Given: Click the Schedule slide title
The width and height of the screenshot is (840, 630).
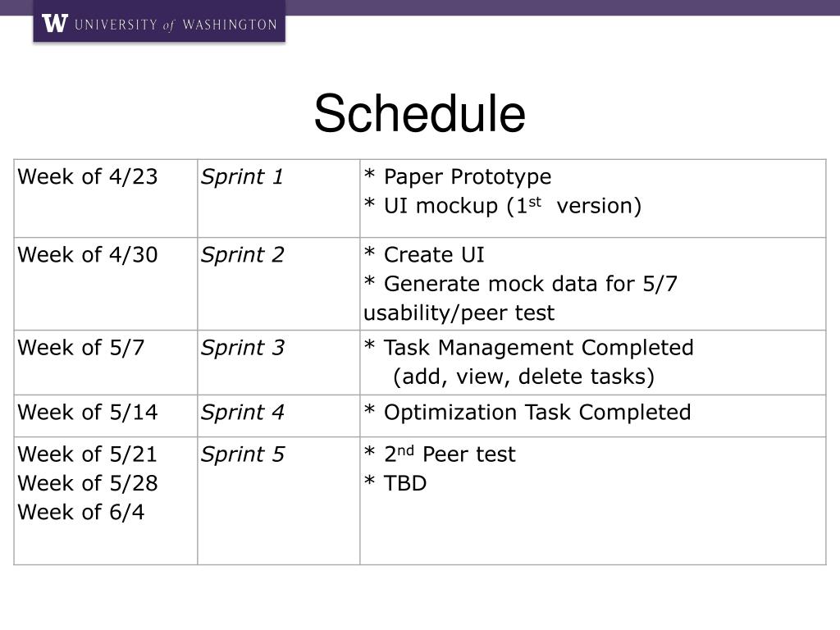Looking at the screenshot, I should 419,113.
